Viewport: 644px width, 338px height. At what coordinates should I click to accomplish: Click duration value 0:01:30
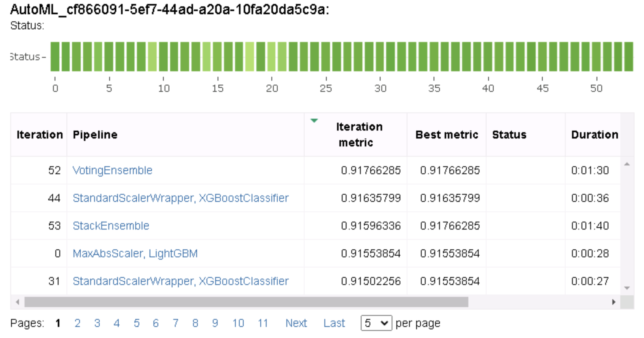coord(590,170)
